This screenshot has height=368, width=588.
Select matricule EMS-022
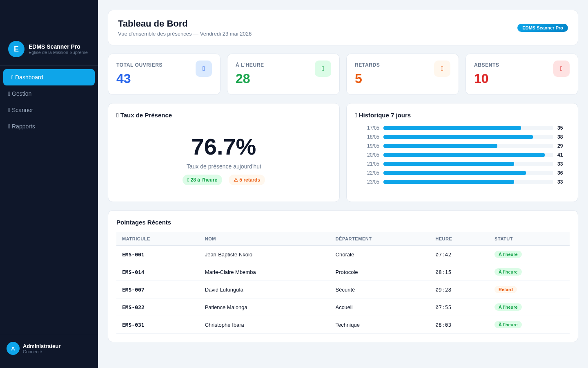(133, 307)
